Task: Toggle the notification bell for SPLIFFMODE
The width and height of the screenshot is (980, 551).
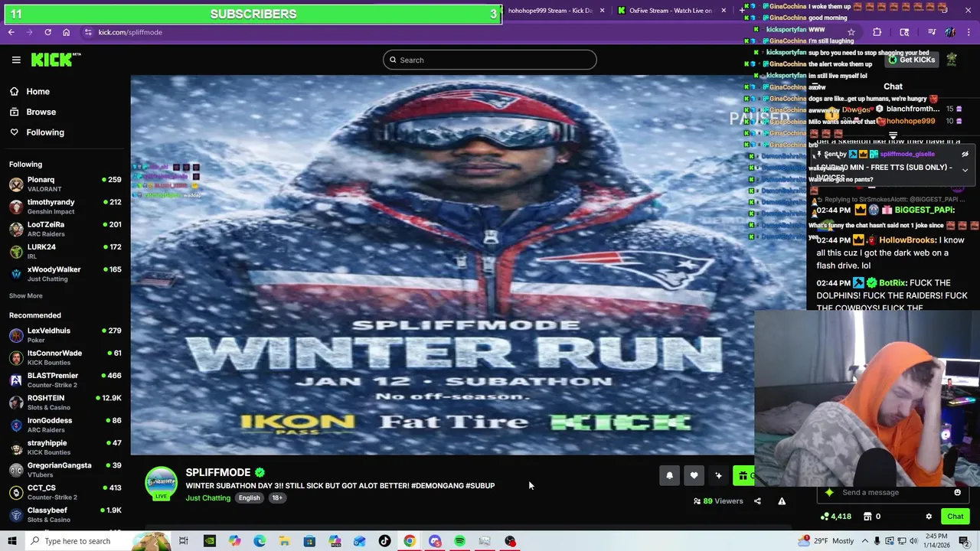Action: coord(669,476)
